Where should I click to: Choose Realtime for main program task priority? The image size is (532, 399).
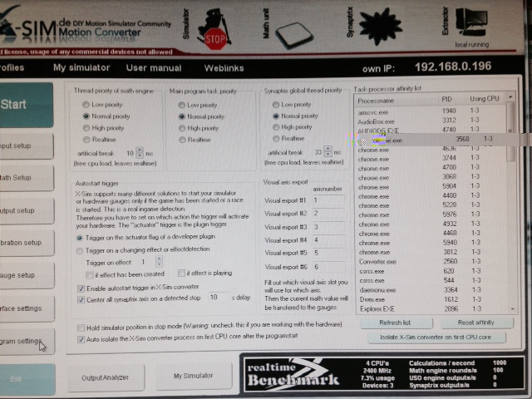point(180,140)
